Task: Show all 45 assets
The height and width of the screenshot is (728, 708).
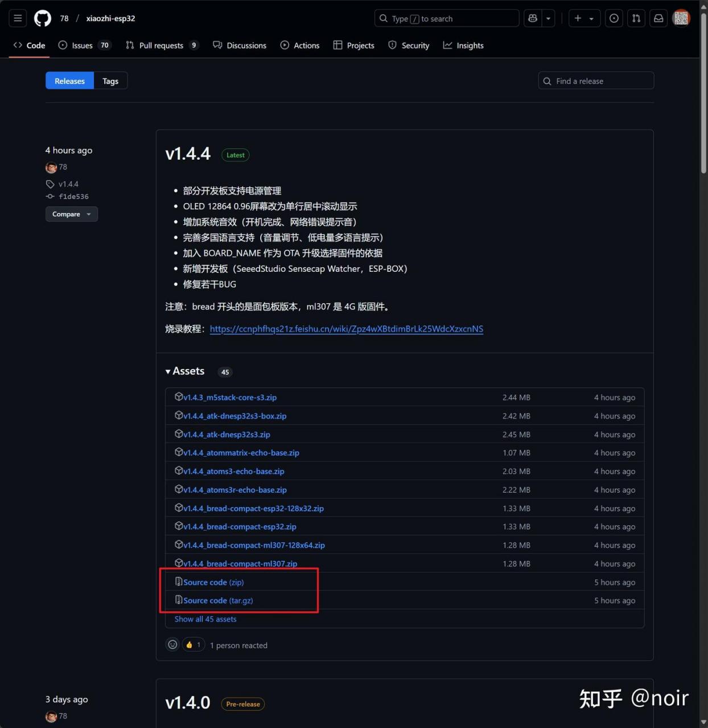Action: (x=205, y=619)
